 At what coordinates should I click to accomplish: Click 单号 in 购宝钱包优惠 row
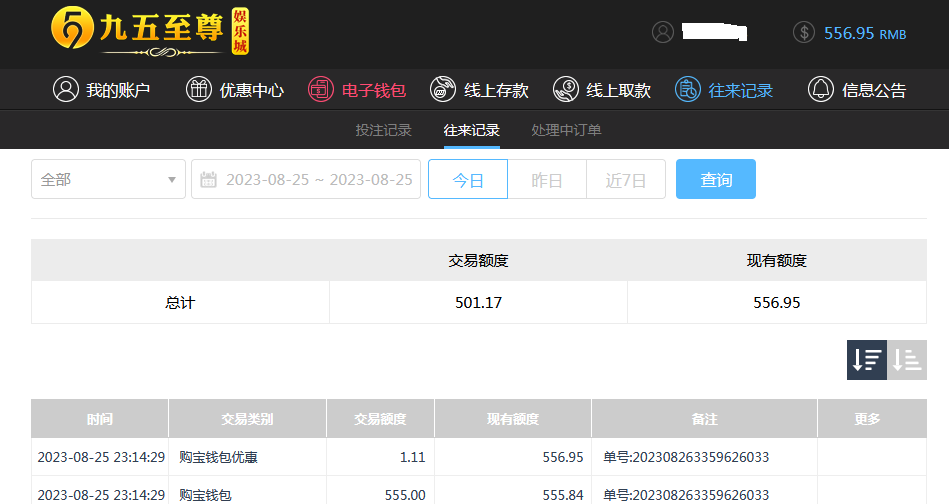click(x=686, y=457)
